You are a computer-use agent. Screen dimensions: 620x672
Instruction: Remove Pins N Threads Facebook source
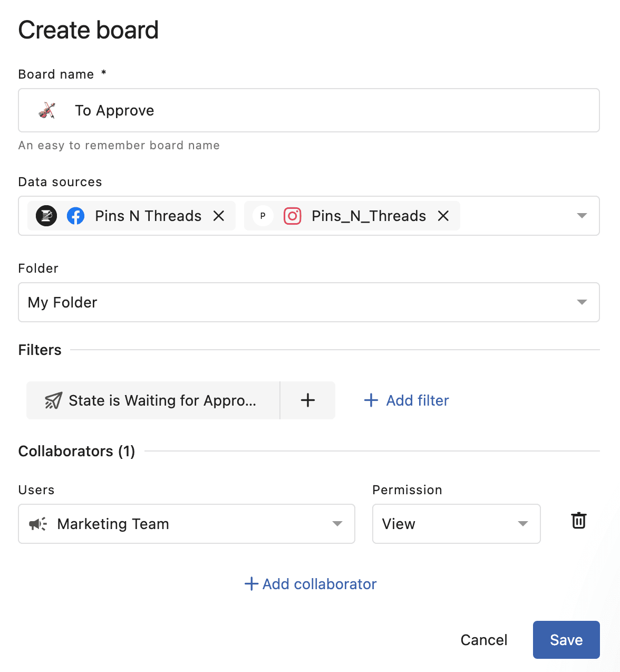(x=219, y=216)
